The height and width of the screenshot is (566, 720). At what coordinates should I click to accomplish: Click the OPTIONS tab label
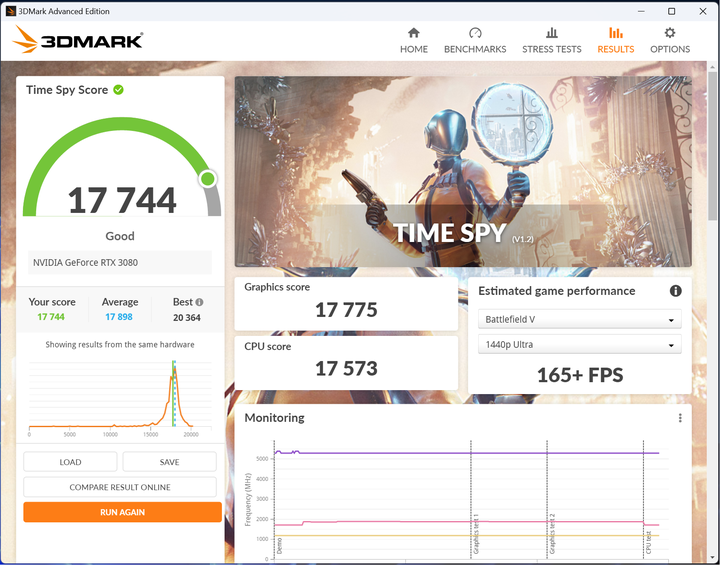[x=670, y=49]
